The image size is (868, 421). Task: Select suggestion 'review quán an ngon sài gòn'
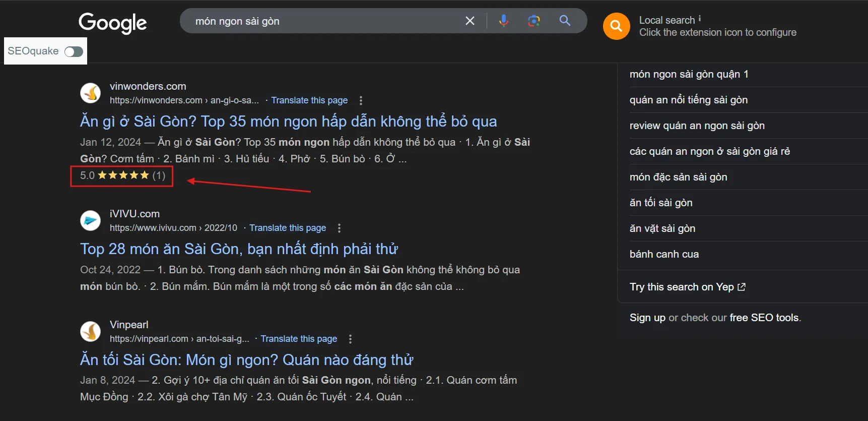point(697,126)
